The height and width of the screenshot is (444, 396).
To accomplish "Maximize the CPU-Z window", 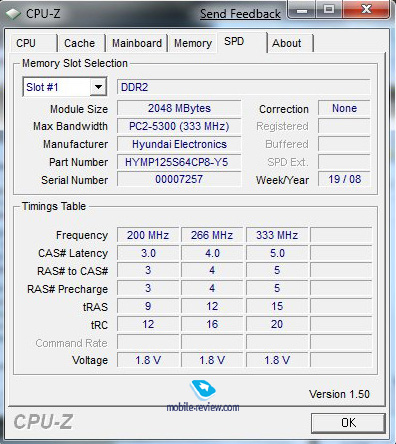I will point(329,10).
